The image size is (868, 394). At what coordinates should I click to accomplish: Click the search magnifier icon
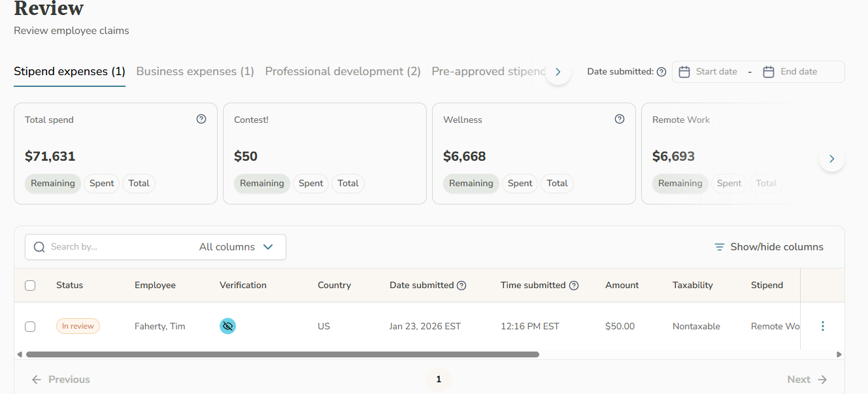pos(39,247)
